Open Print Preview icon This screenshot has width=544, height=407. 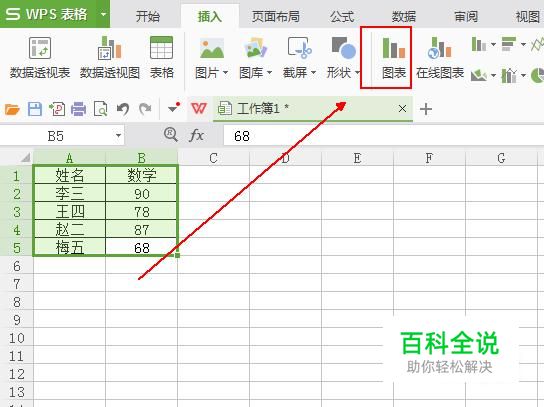point(101,109)
